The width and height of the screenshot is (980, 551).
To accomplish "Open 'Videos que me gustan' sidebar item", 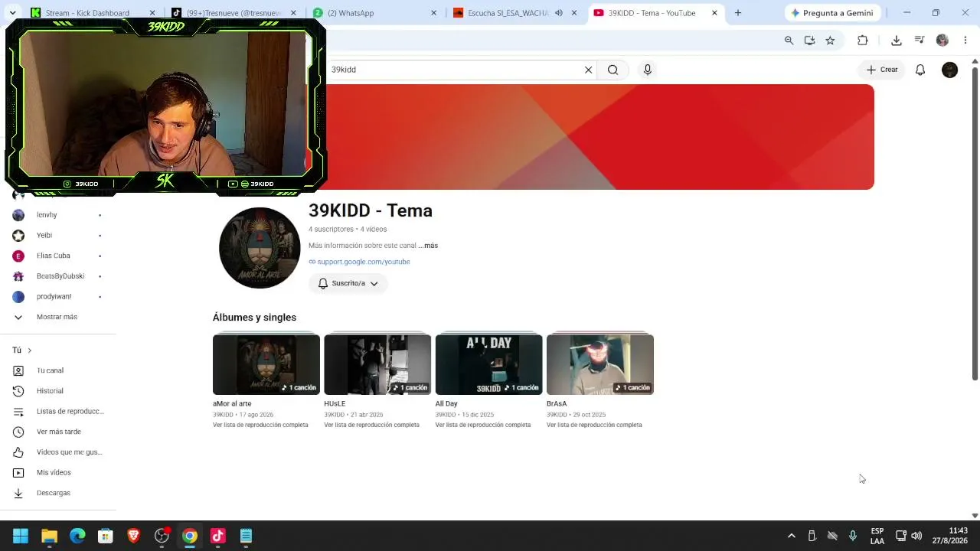I will 58,452.
